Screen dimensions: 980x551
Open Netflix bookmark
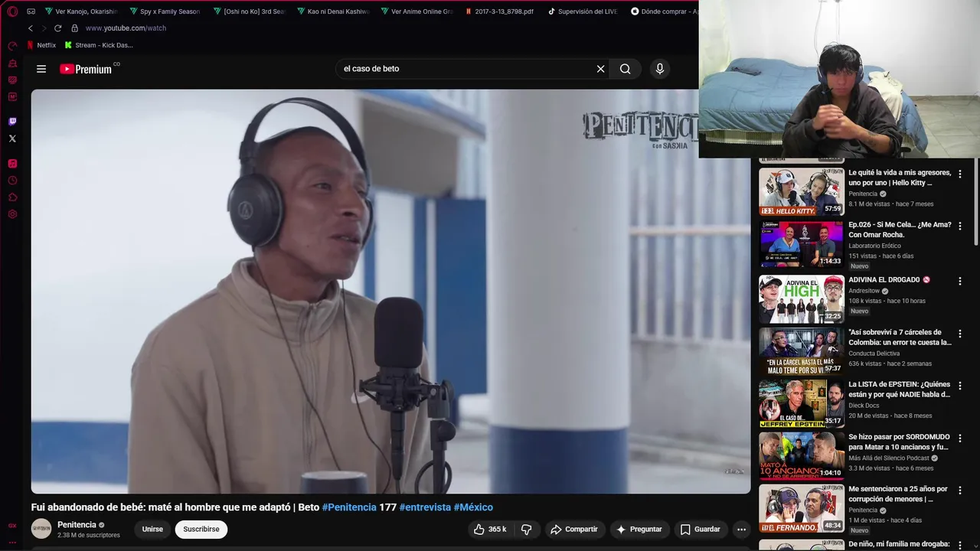coord(41,45)
